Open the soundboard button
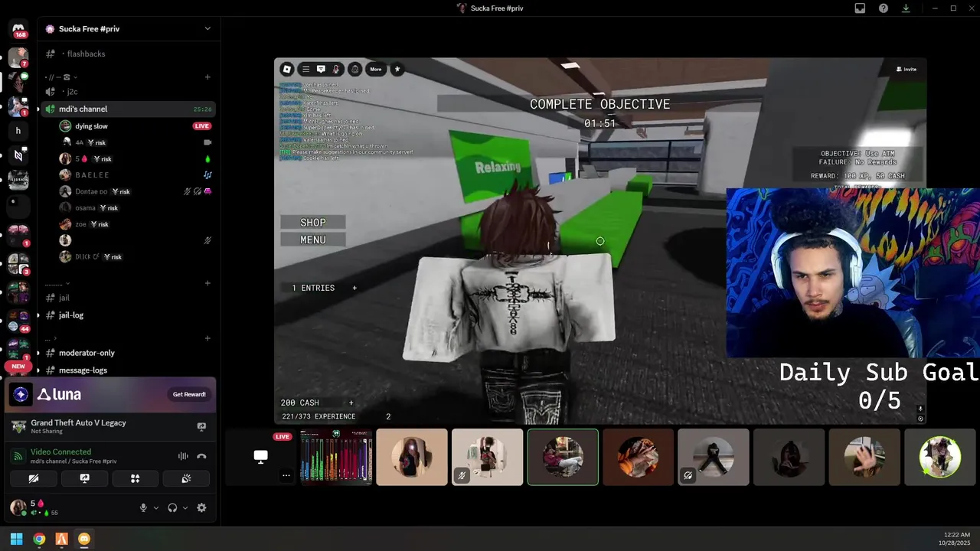This screenshot has width=980, height=551. click(x=186, y=478)
